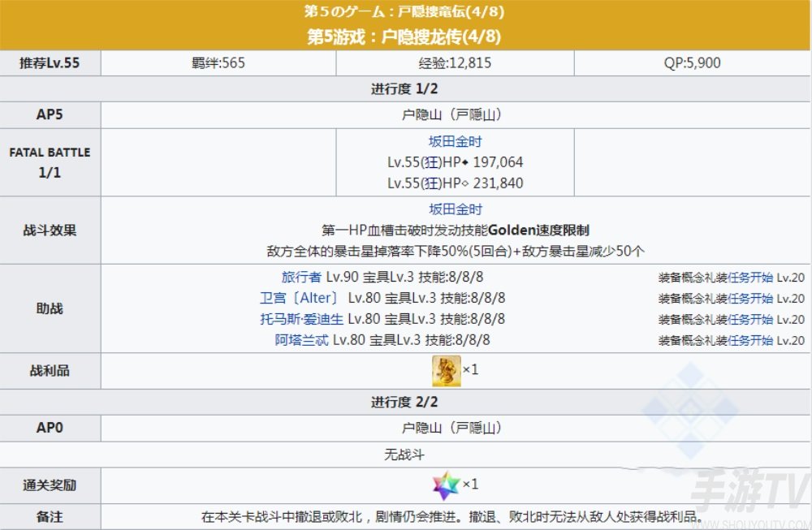
Task: Click 户隐山 location text in AP5 row
Action: click(451, 115)
